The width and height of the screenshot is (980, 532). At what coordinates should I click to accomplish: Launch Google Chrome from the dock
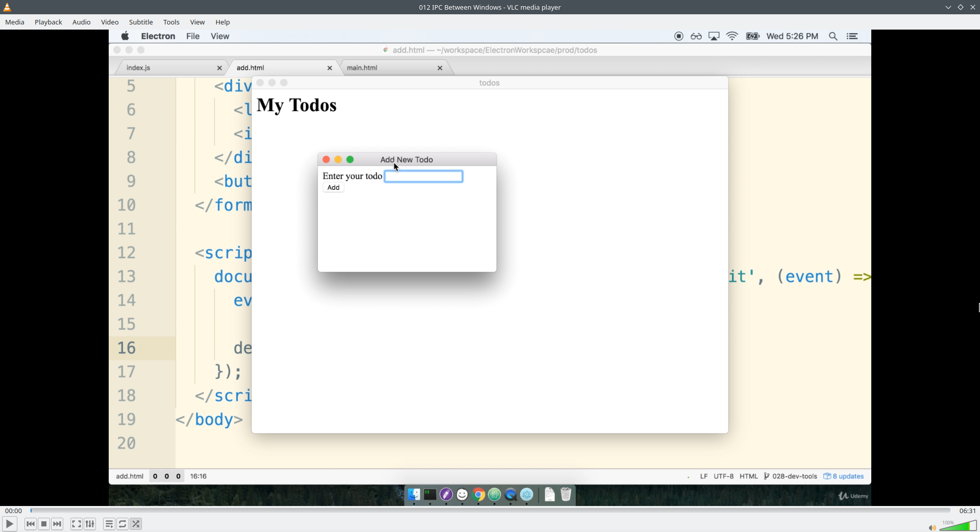click(479, 494)
